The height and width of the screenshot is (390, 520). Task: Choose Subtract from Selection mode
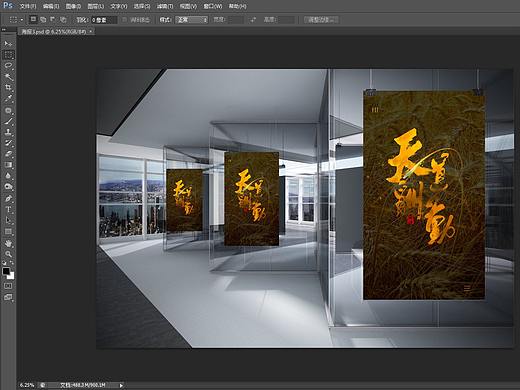click(53, 20)
